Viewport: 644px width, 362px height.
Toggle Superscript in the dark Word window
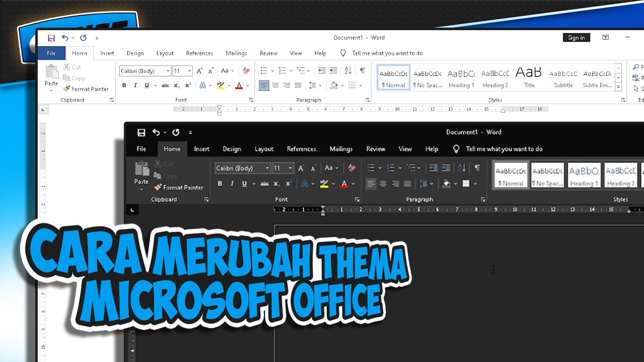[288, 184]
